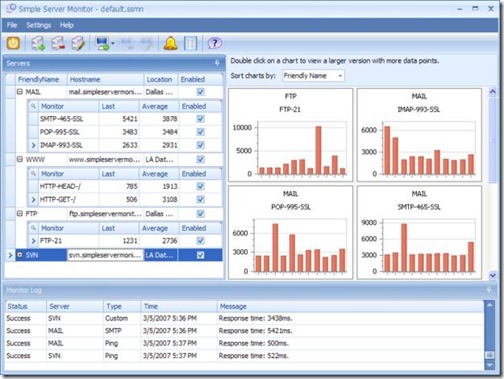
Task: Click search icon in FTP monitor header
Action: (x=33, y=228)
